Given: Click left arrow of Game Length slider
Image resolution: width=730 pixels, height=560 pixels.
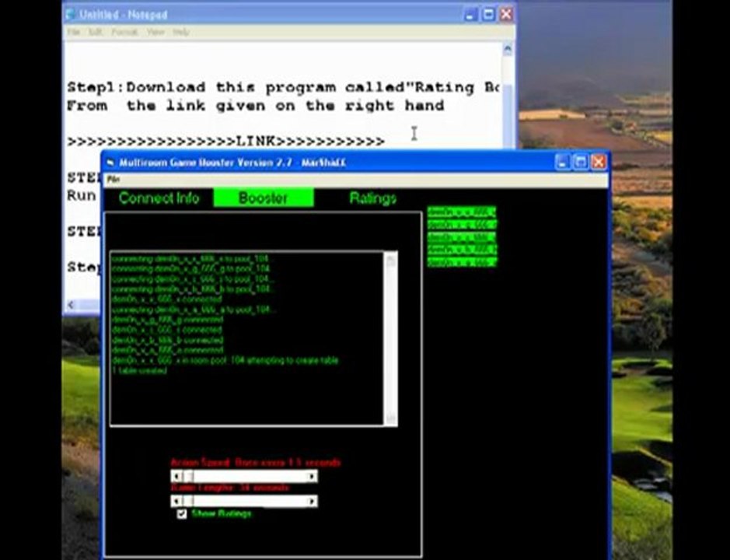Looking at the screenshot, I should [x=176, y=501].
